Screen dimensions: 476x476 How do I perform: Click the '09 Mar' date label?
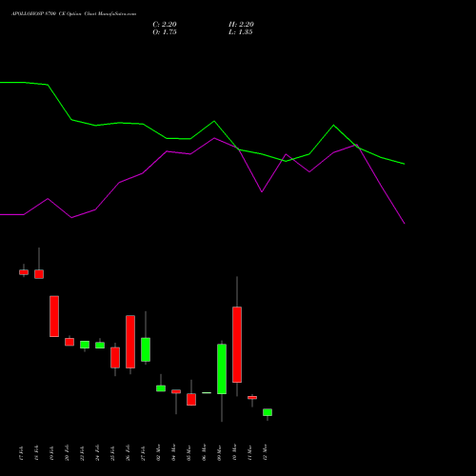[x=219, y=452]
